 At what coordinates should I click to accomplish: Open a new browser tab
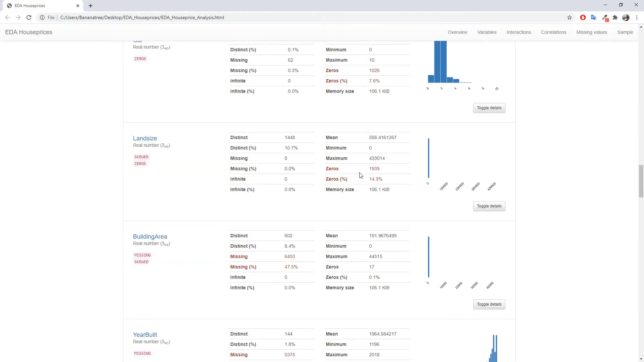tap(91, 6)
